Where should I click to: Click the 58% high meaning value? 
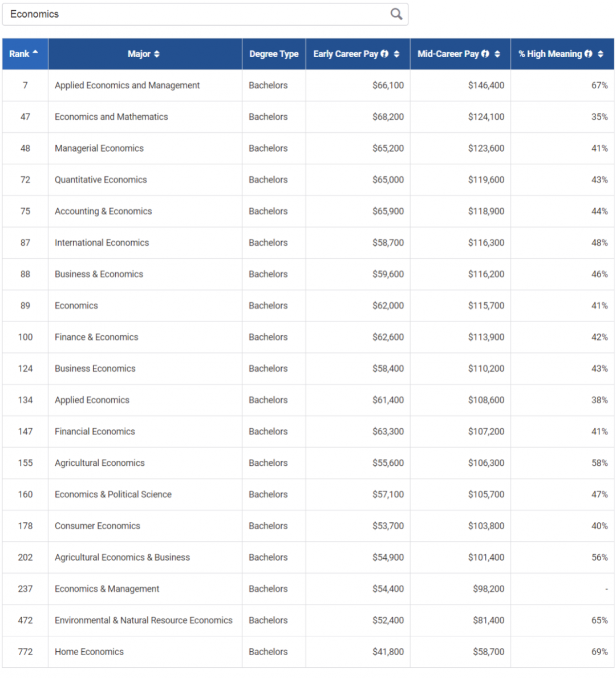(x=599, y=463)
